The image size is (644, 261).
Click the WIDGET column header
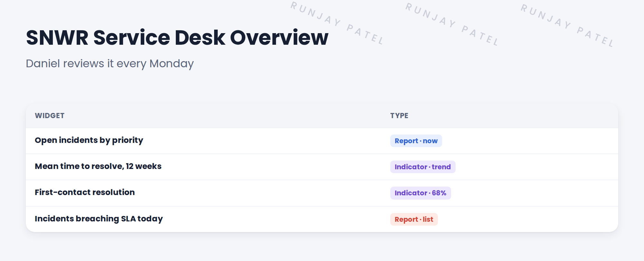click(x=50, y=116)
